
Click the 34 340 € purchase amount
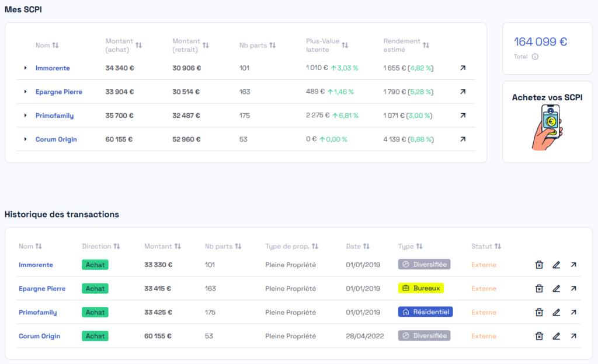pyautogui.click(x=119, y=68)
